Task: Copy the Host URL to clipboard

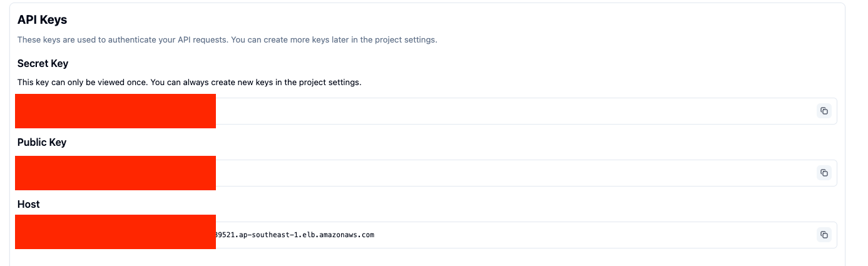Action: (824, 235)
